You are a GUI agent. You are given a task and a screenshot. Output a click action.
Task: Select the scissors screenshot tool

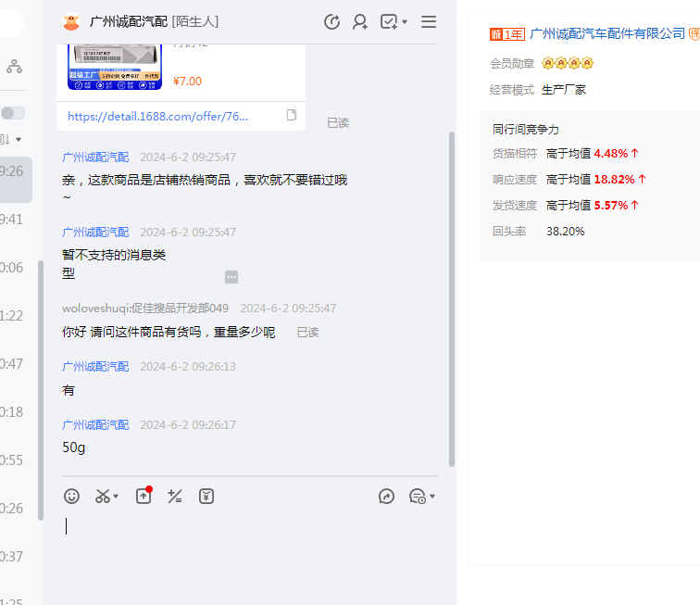pyautogui.click(x=103, y=497)
